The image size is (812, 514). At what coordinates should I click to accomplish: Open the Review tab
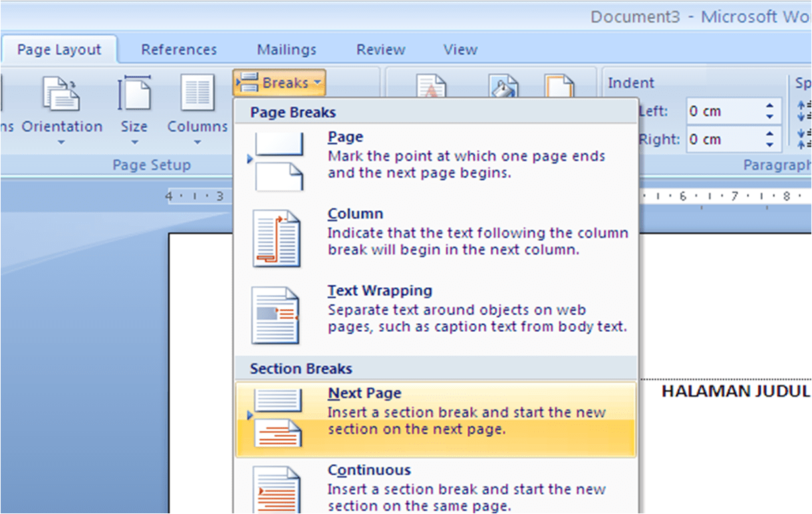pos(380,50)
